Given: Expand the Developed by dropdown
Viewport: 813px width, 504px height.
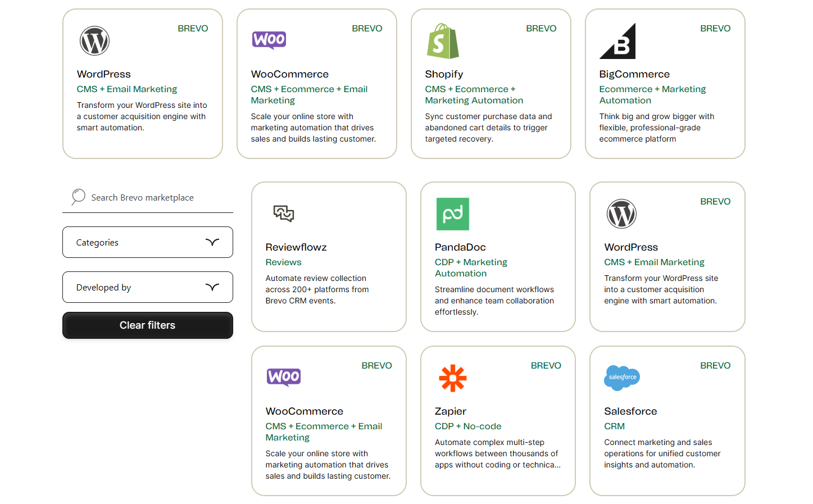Looking at the screenshot, I should click(148, 287).
